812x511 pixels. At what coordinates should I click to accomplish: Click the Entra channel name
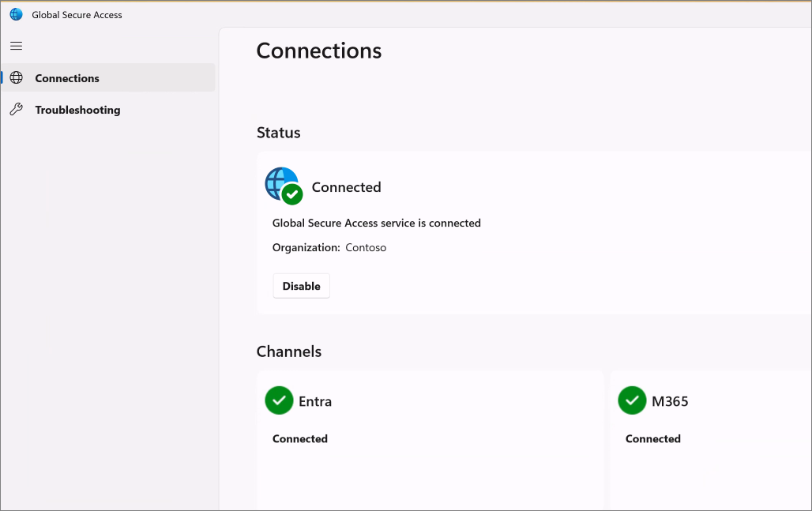[315, 401]
